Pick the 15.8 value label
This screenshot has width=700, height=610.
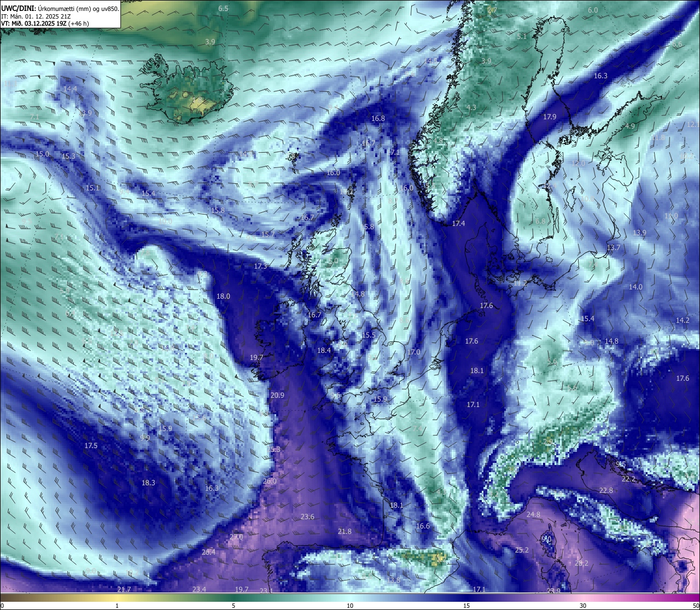[218, 211]
